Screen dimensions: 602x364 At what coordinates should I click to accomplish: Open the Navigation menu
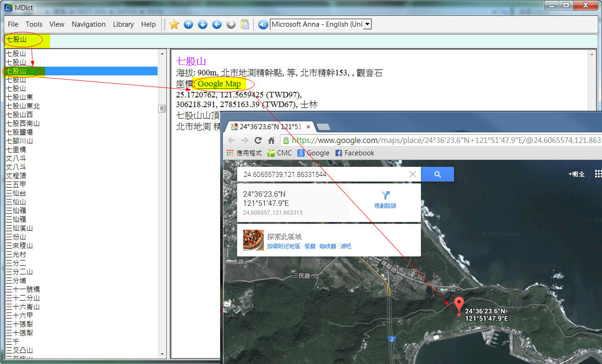coord(89,24)
